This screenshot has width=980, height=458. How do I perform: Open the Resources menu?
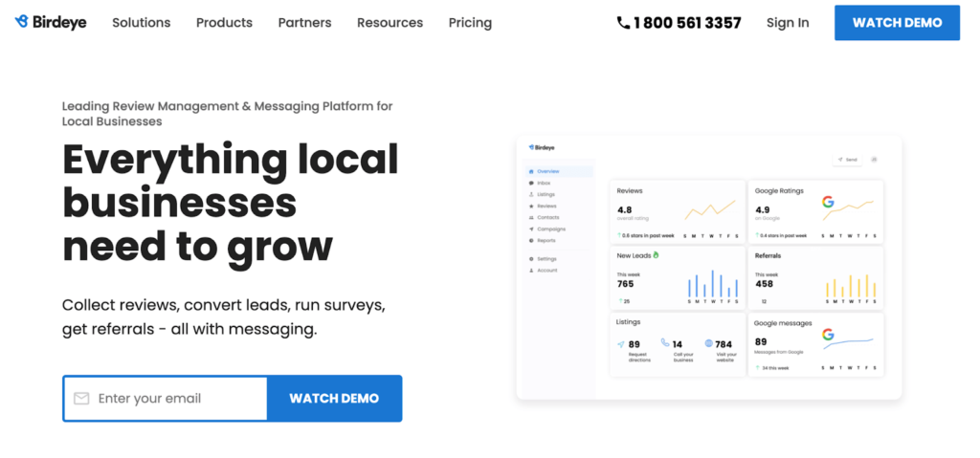(x=390, y=23)
